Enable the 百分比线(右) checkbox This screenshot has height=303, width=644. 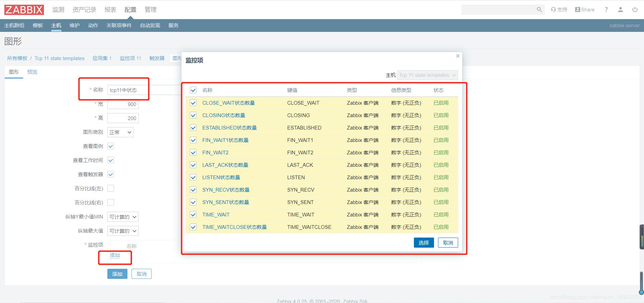pyautogui.click(x=111, y=202)
